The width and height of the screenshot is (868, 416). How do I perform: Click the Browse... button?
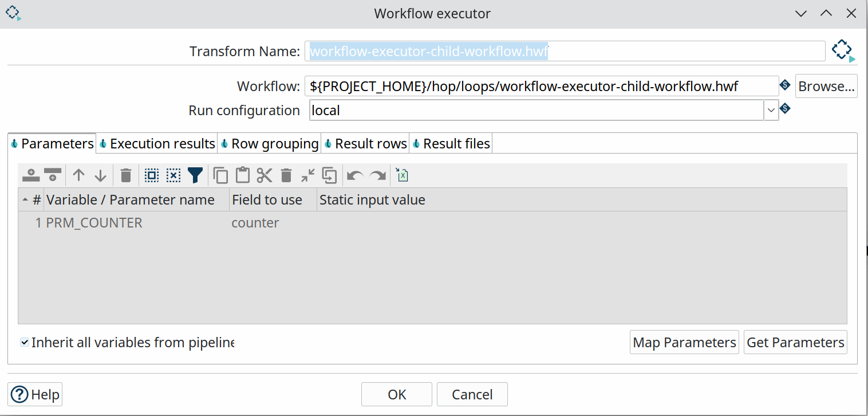(826, 87)
